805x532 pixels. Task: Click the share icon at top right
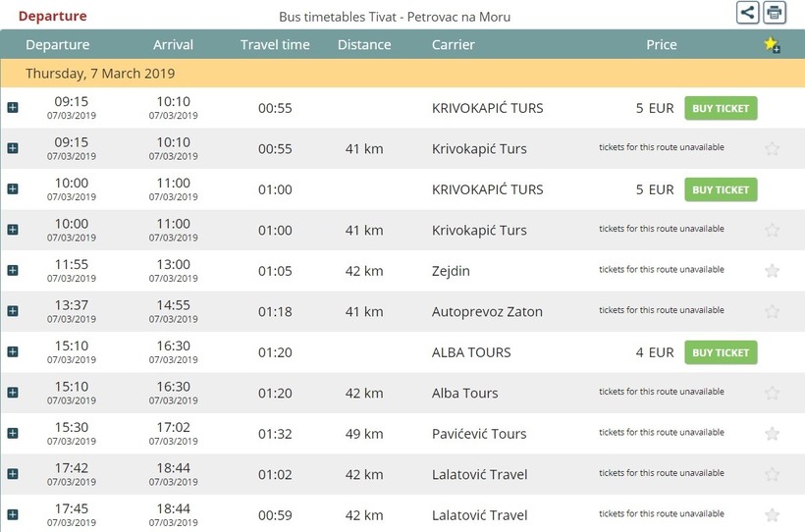tap(748, 13)
